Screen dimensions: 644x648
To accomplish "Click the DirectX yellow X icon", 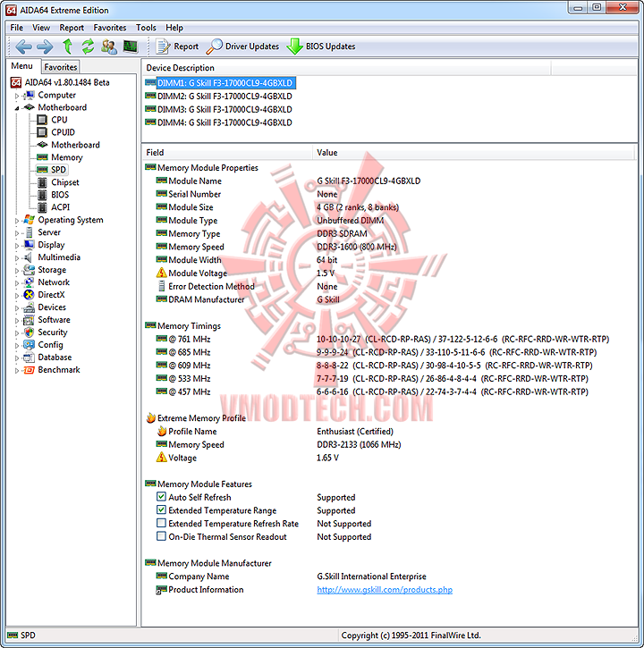I will tap(29, 295).
